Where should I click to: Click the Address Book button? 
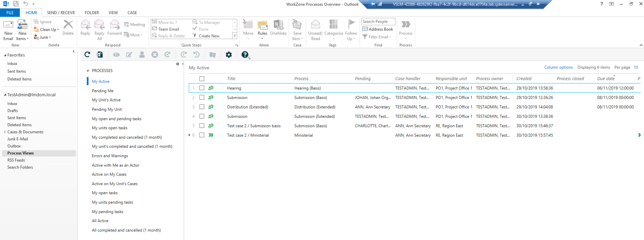pos(378,29)
